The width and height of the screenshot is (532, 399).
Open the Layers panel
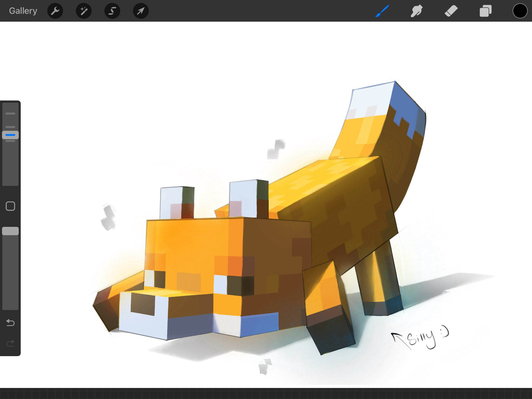coord(485,11)
